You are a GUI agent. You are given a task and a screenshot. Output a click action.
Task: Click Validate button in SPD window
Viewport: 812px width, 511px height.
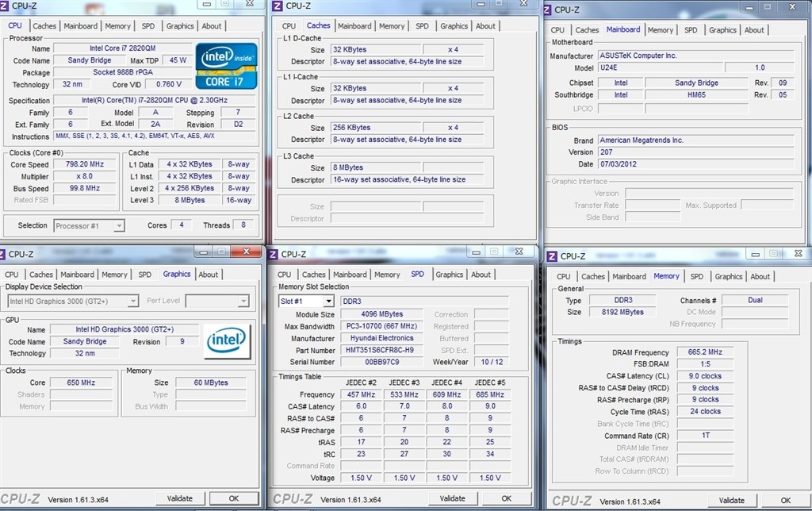tap(453, 498)
